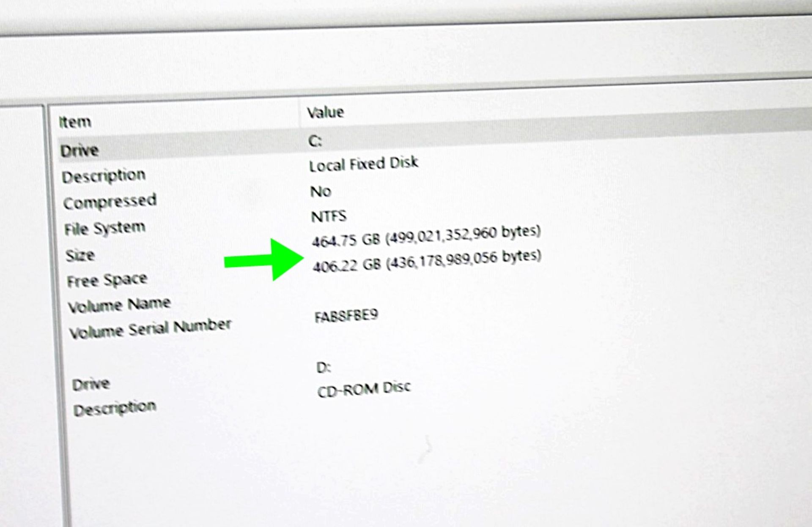The height and width of the screenshot is (527, 812).
Task: Click the 406.22 GB free space value
Action: tap(427, 261)
